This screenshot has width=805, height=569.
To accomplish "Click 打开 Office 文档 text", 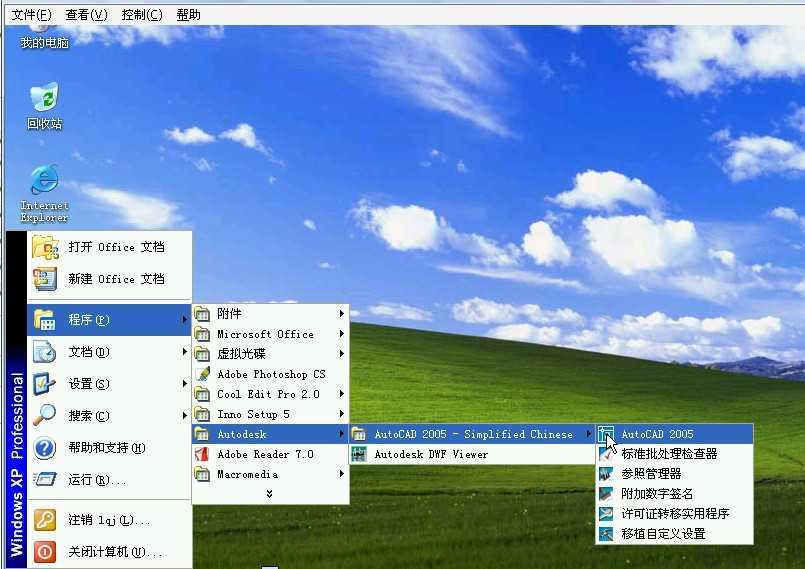I will 117,247.
